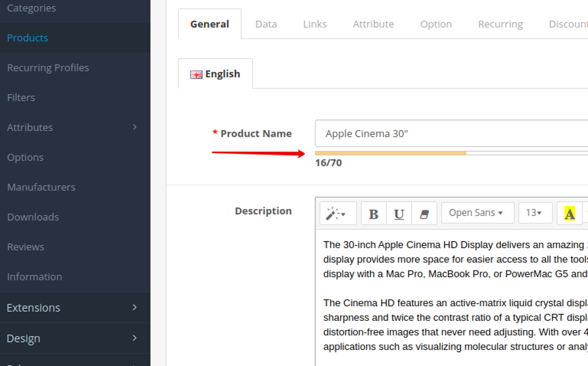Switch to the Attribute tab
588x366 pixels.
click(x=374, y=24)
